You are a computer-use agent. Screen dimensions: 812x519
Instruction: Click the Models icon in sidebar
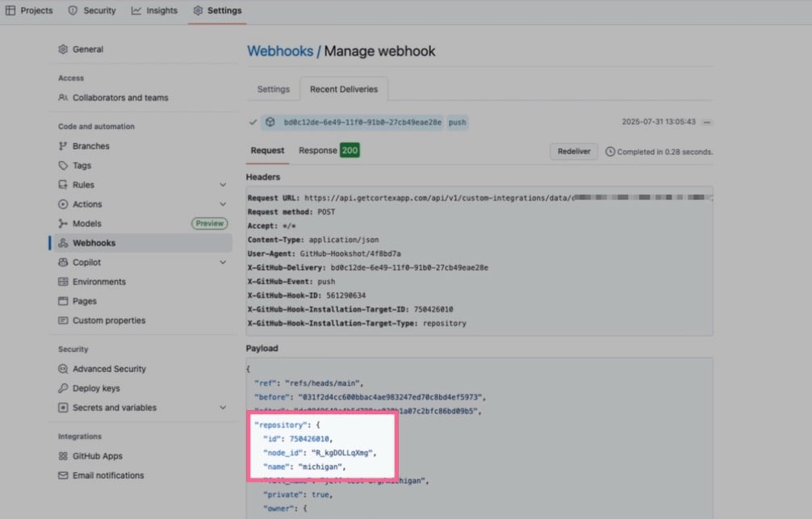63,224
